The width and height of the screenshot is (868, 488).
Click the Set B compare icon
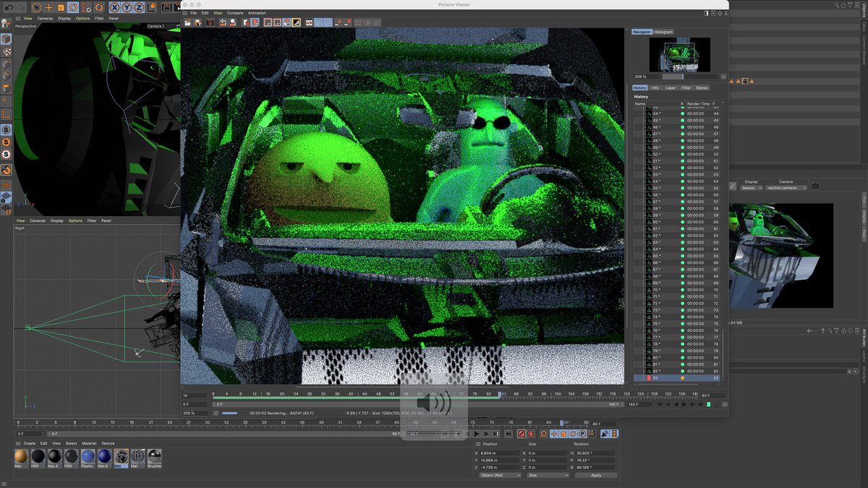[348, 22]
